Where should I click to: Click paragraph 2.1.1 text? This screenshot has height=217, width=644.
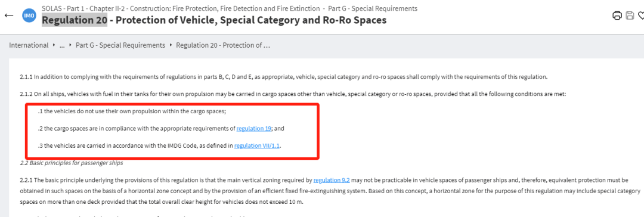[284, 77]
